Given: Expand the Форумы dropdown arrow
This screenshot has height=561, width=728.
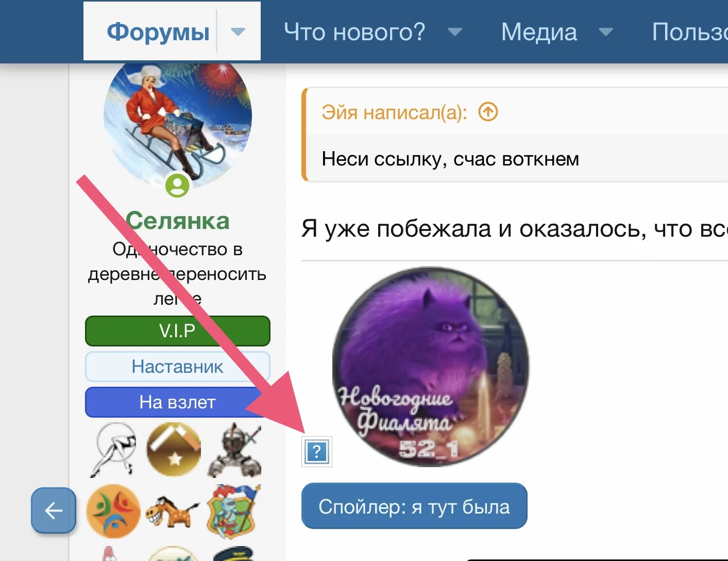Looking at the screenshot, I should point(238,32).
